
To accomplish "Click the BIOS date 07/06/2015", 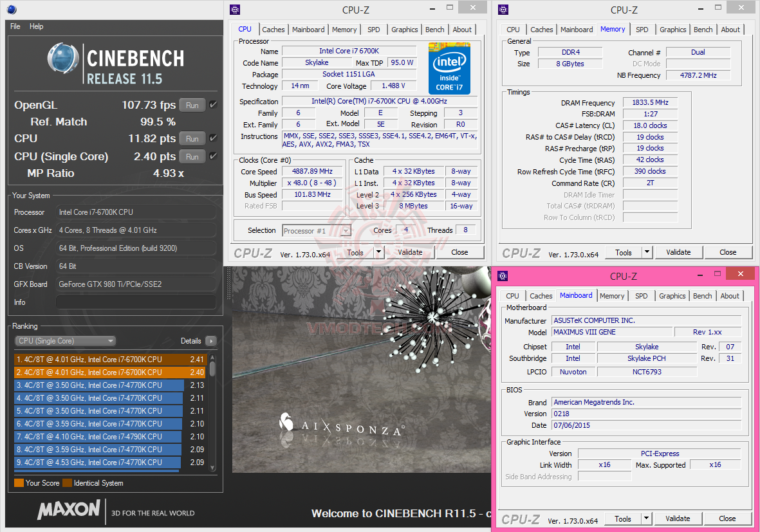I will [647, 425].
